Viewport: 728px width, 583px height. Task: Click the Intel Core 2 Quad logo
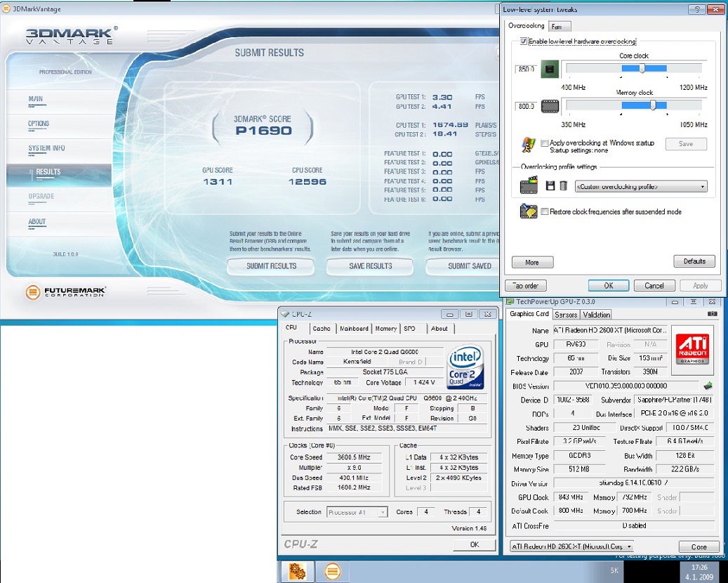pos(465,367)
